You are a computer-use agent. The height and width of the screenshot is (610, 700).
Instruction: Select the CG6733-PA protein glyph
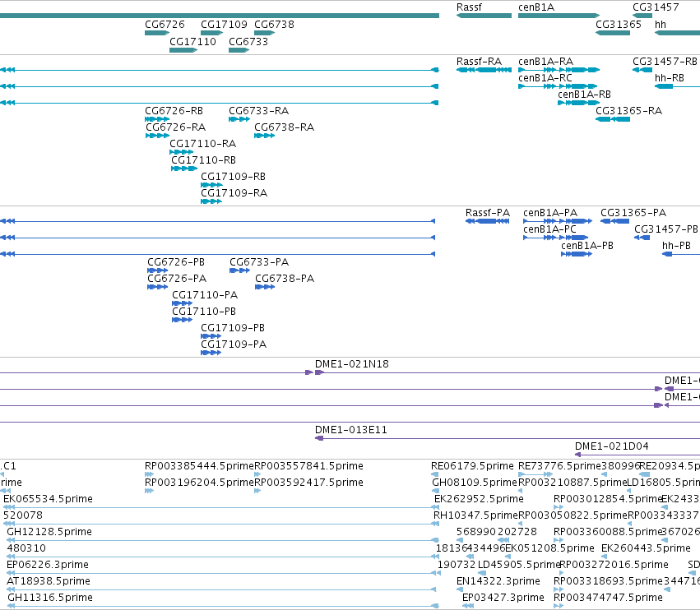(239, 270)
